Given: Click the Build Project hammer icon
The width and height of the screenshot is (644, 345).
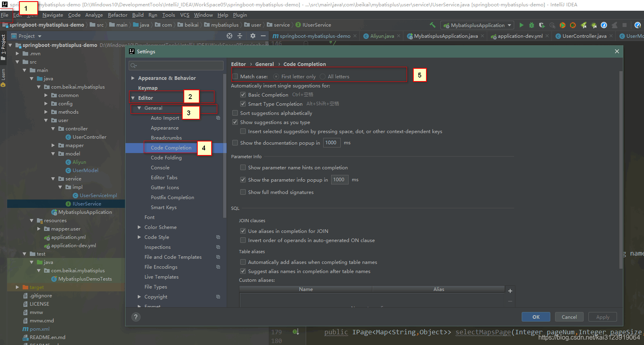Looking at the screenshot, I should (433, 25).
